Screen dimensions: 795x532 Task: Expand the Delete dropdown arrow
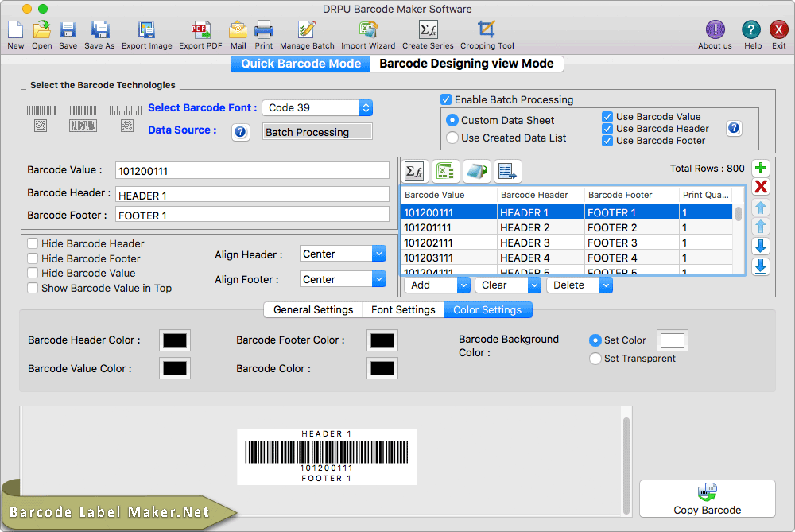coord(606,285)
